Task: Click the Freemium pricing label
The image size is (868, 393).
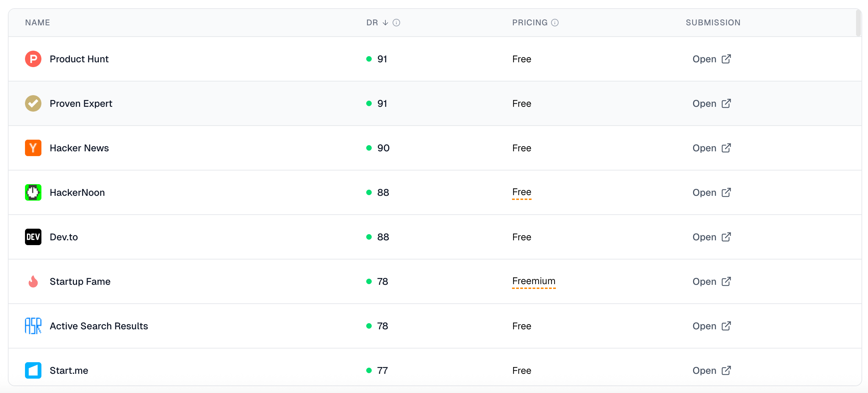Action: [x=534, y=281]
